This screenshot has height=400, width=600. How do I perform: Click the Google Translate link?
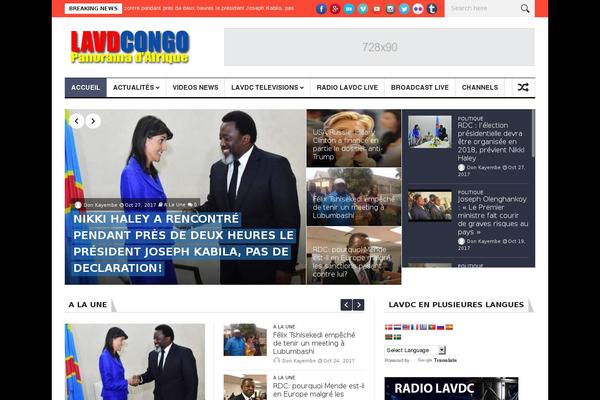click(x=437, y=360)
